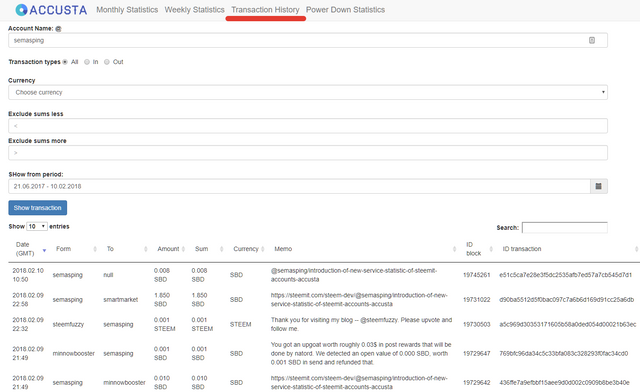The width and height of the screenshot is (640, 392).
Task: Select the All transaction types radio
Action: pyautogui.click(x=65, y=62)
